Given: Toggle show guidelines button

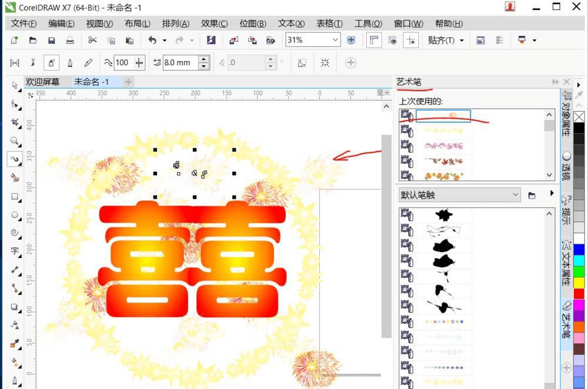Looking at the screenshot, I should tap(411, 40).
